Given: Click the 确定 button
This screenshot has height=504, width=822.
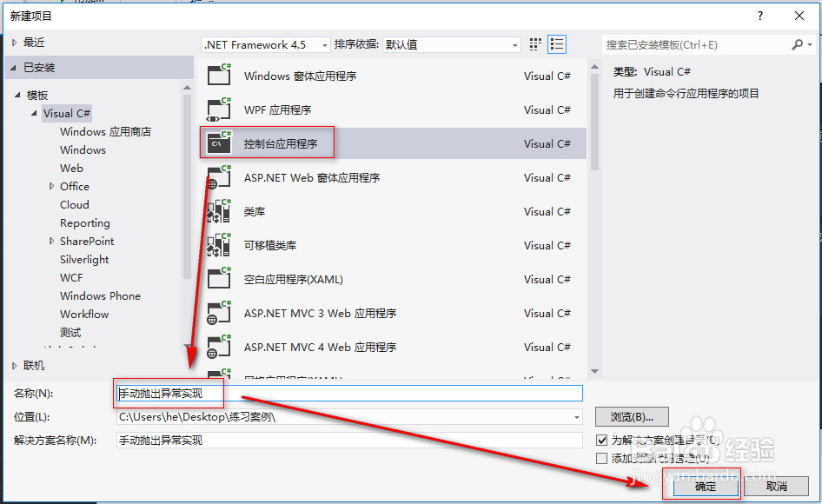Looking at the screenshot, I should click(706, 486).
